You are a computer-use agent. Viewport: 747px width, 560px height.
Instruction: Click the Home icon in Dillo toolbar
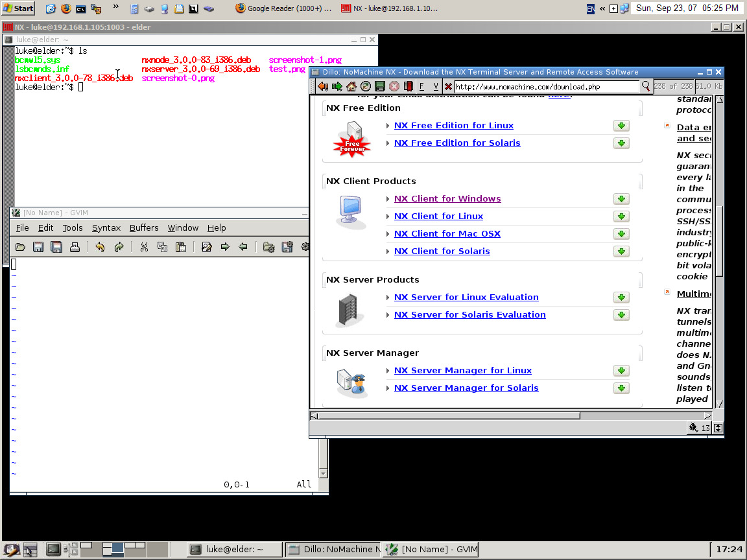point(351,86)
